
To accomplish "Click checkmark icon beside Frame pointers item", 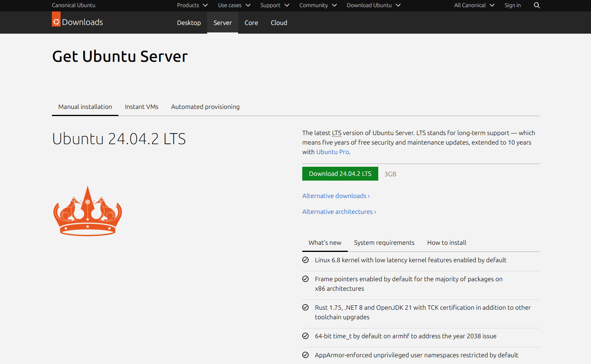I will click(305, 279).
